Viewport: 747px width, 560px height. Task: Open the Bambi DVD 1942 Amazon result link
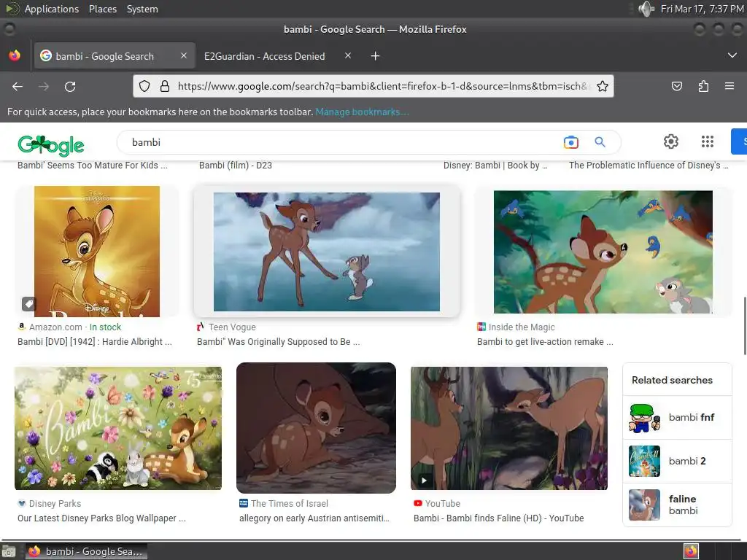95,342
